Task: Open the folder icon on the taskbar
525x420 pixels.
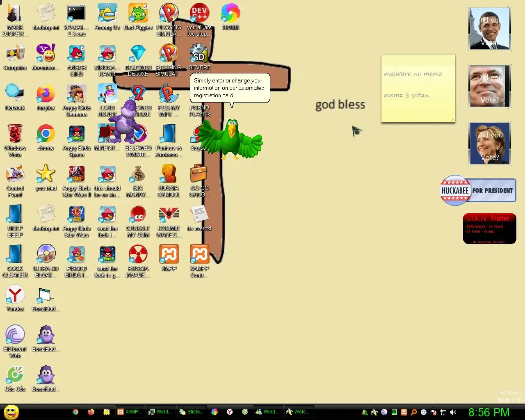Action: [x=106, y=412]
